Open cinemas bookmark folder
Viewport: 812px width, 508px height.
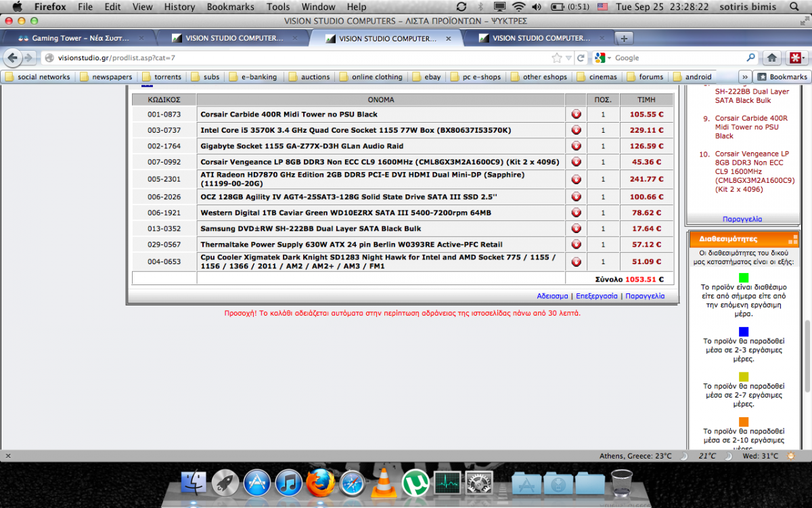tap(597, 77)
